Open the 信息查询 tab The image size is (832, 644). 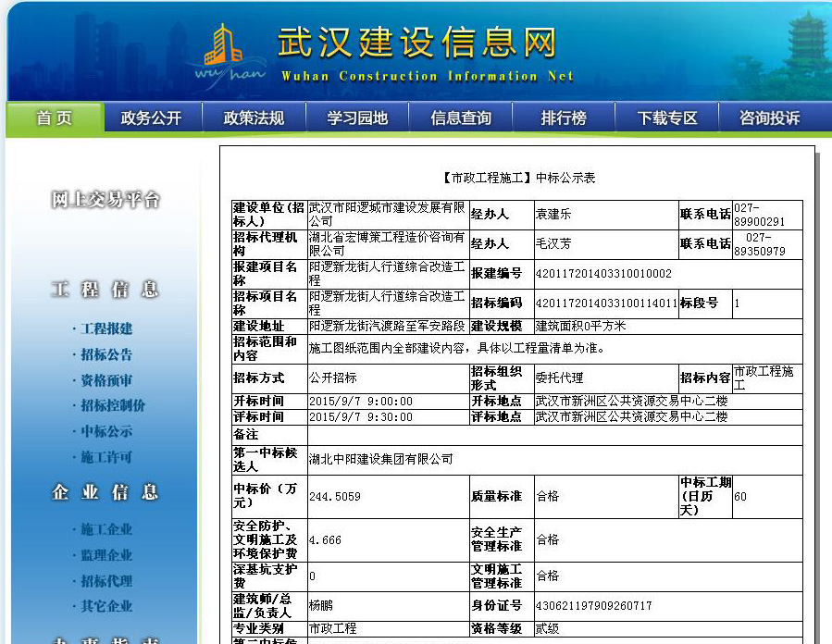[460, 118]
